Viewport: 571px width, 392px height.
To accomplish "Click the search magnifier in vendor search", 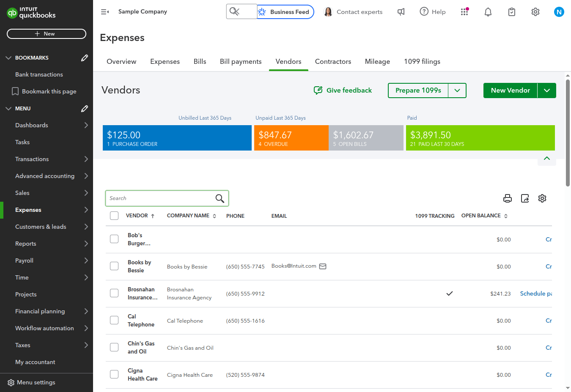I will 220,198.
